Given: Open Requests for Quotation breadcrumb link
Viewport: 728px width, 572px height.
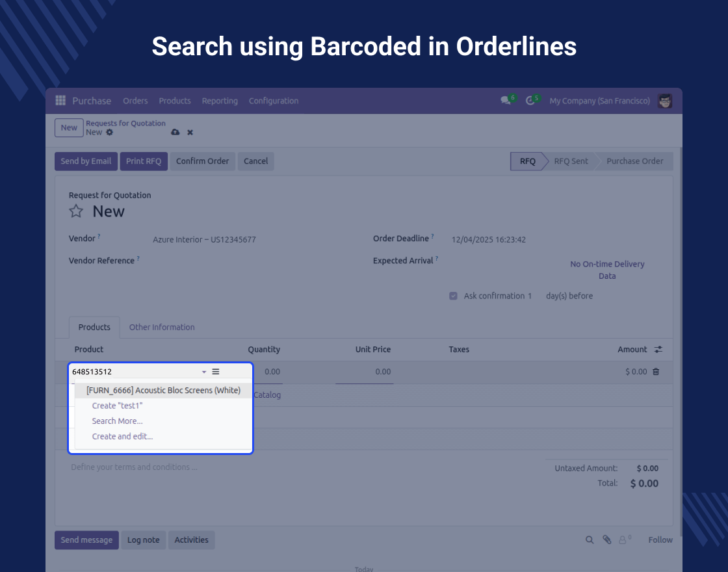Looking at the screenshot, I should (x=125, y=123).
